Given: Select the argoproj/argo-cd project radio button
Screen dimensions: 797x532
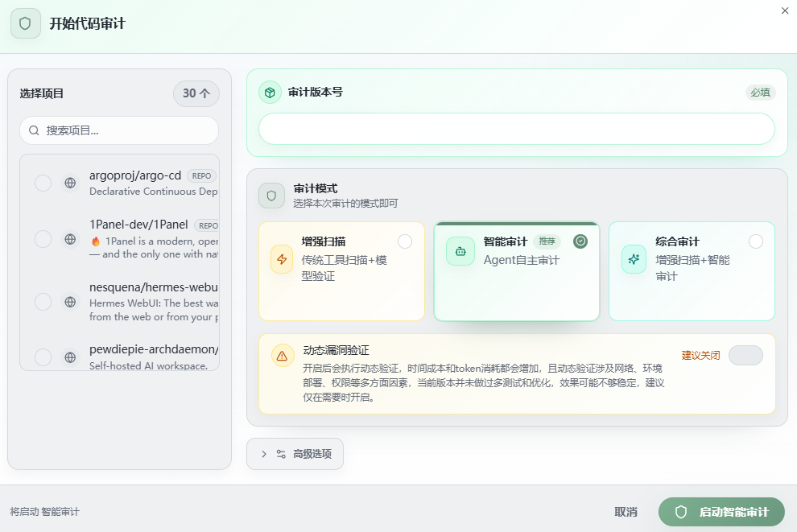Looking at the screenshot, I should pyautogui.click(x=43, y=183).
